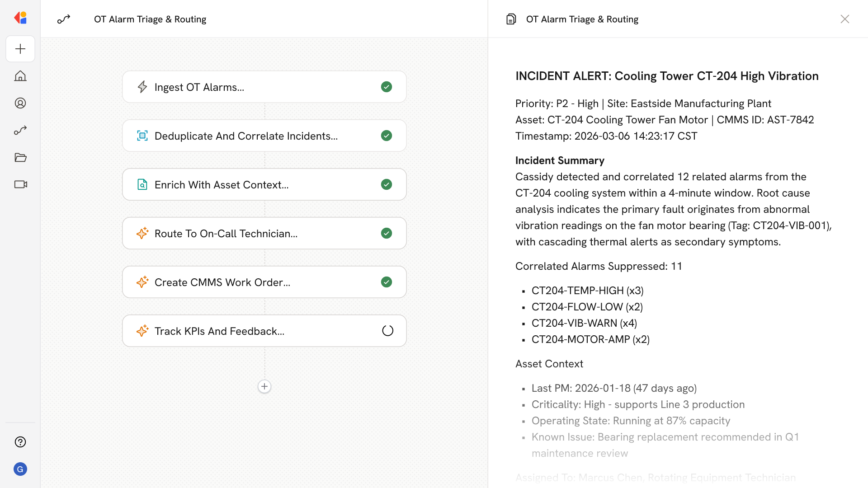Click the app logo at top left

[20, 18]
